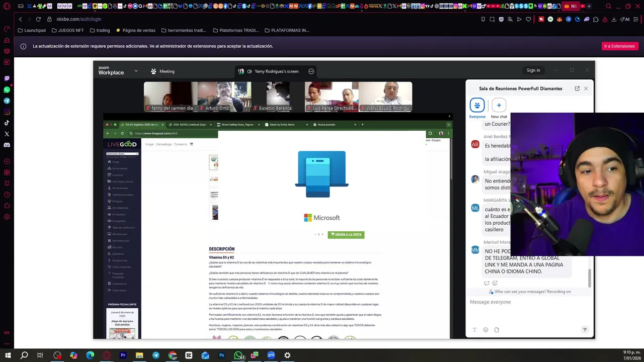Image resolution: width=644 pixels, height=362 pixels.
Task: Open Yamy Rodríguez's screen options menu
Action: click(311, 71)
